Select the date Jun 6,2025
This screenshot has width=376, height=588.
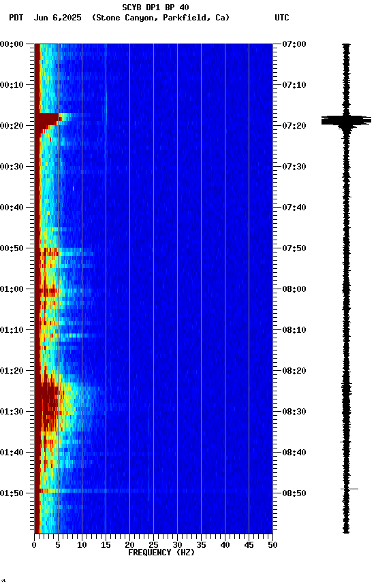(x=57, y=18)
